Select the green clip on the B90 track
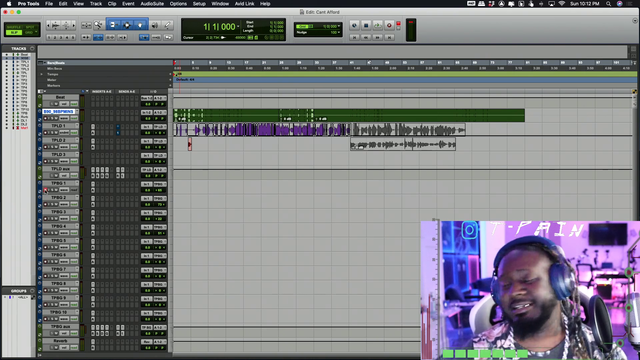This screenshot has height=360, width=640. (x=349, y=115)
